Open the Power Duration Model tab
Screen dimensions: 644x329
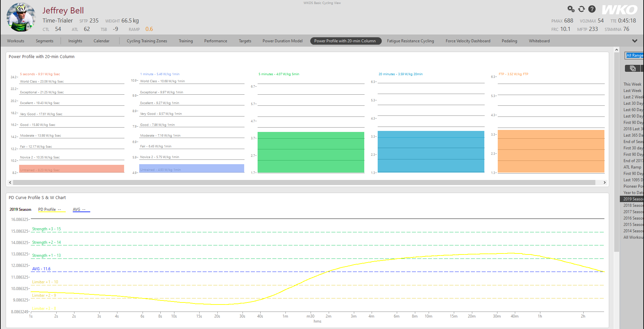pos(282,41)
